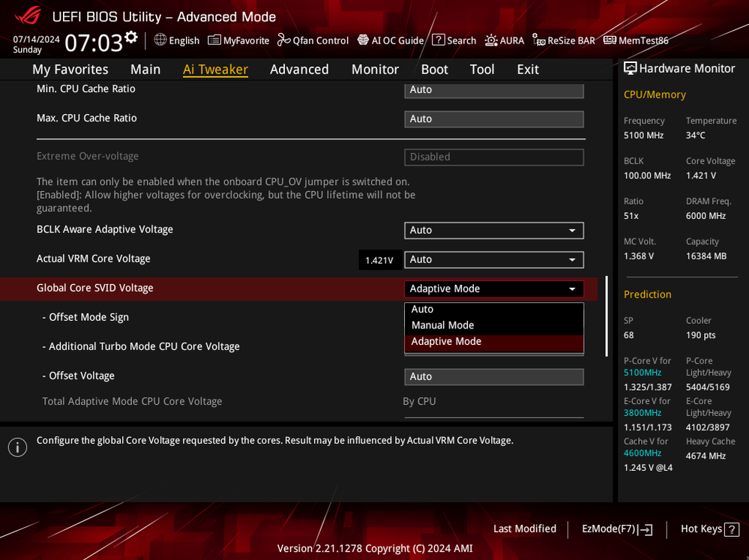749x560 pixels.
Task: Select Offset Voltage setting label
Action: 78,376
